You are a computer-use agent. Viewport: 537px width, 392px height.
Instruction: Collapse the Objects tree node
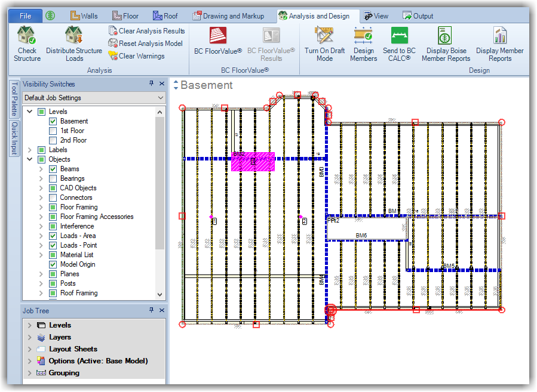[x=30, y=159]
